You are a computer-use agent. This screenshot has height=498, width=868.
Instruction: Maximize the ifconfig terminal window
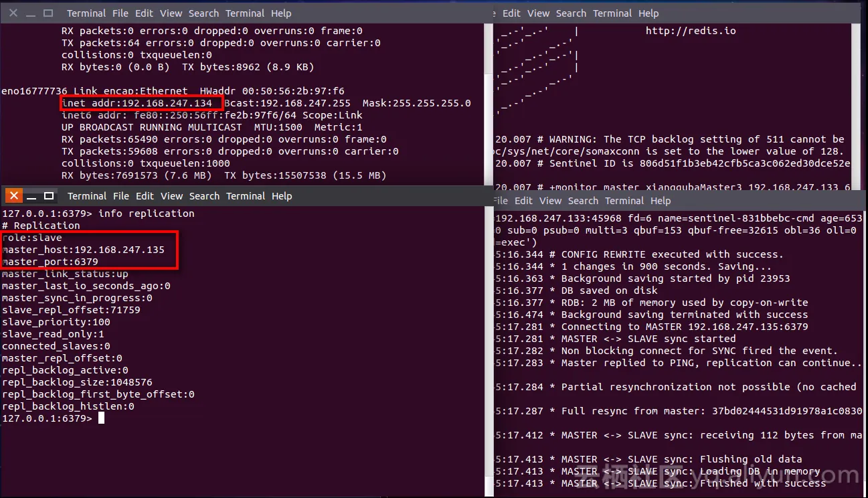(x=48, y=13)
